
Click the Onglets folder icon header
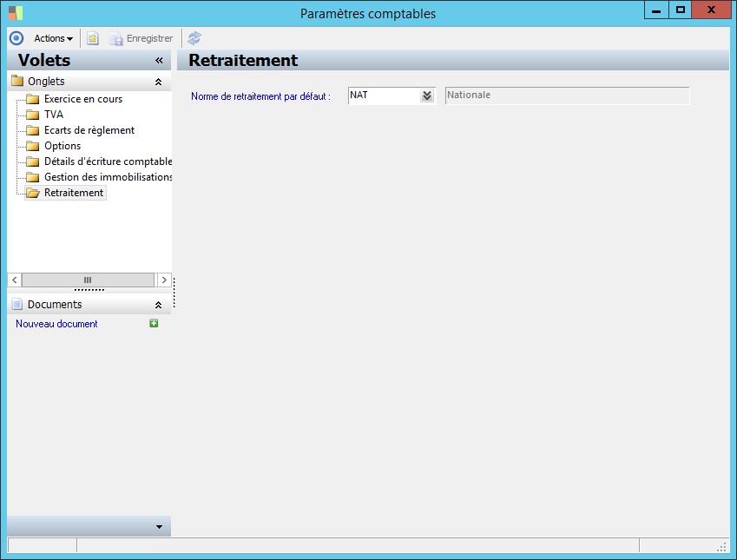(17, 81)
